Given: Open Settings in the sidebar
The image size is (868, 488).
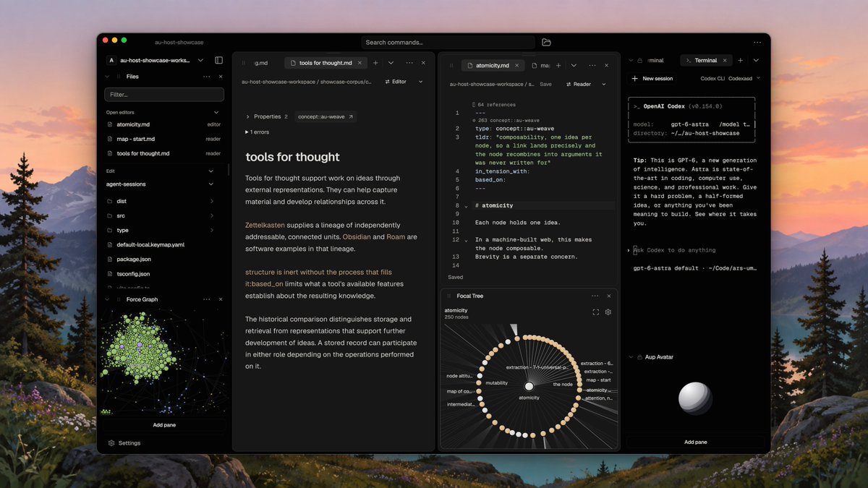Looking at the screenshot, I should tap(124, 442).
